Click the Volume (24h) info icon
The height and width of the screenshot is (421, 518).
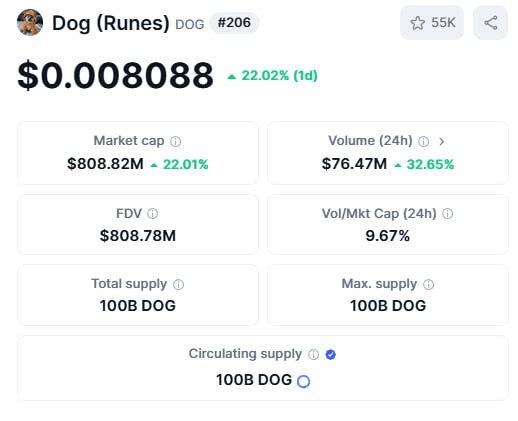tap(424, 142)
